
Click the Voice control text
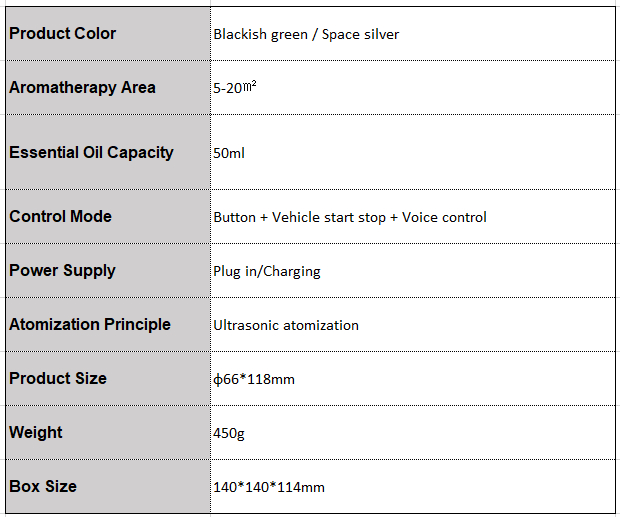(x=444, y=217)
